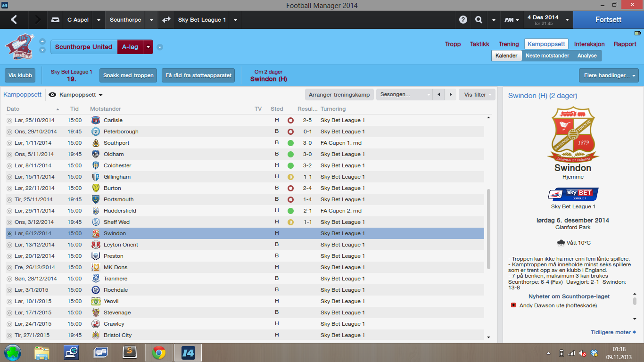Select radio button for Tir, 27/1/2015 row
The height and width of the screenshot is (362, 644).
click(9, 335)
